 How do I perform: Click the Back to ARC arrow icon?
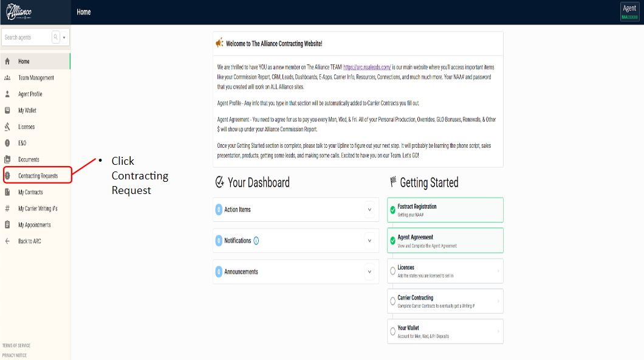tap(7, 241)
